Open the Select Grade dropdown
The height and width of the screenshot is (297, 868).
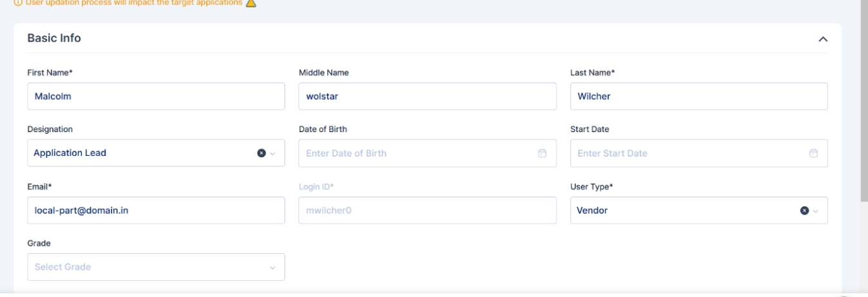tap(156, 267)
